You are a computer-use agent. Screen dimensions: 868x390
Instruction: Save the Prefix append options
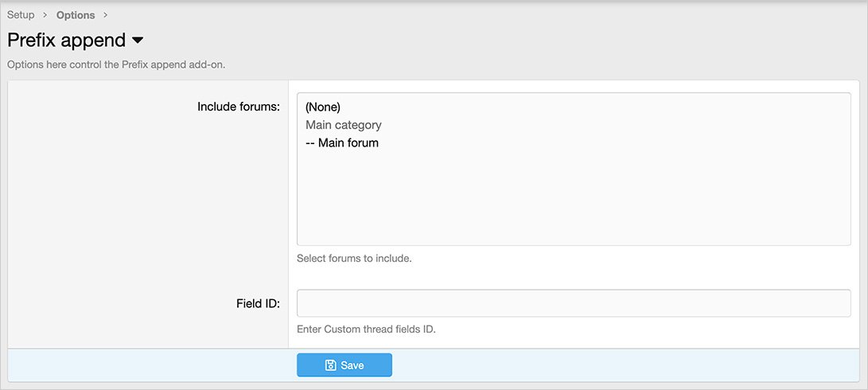pos(344,365)
